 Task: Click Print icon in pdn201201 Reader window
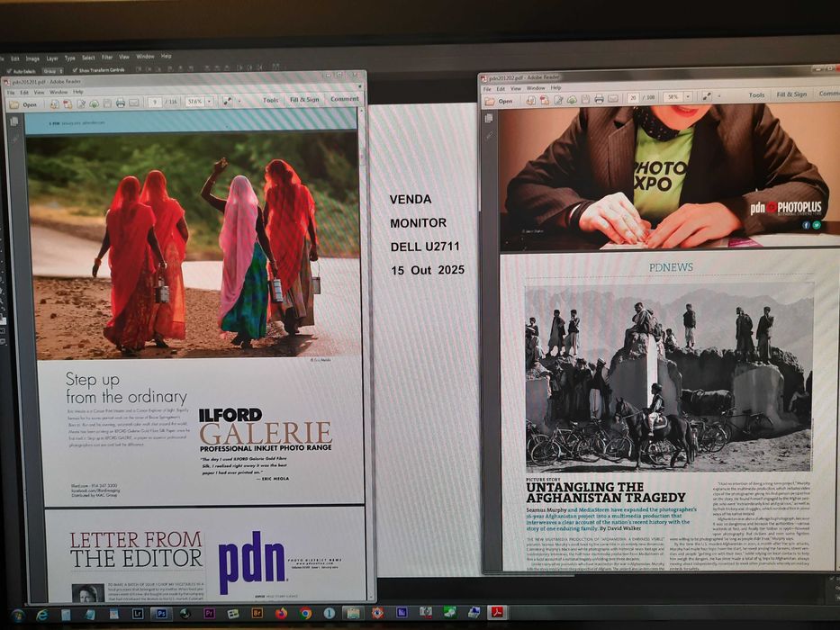pos(121,103)
